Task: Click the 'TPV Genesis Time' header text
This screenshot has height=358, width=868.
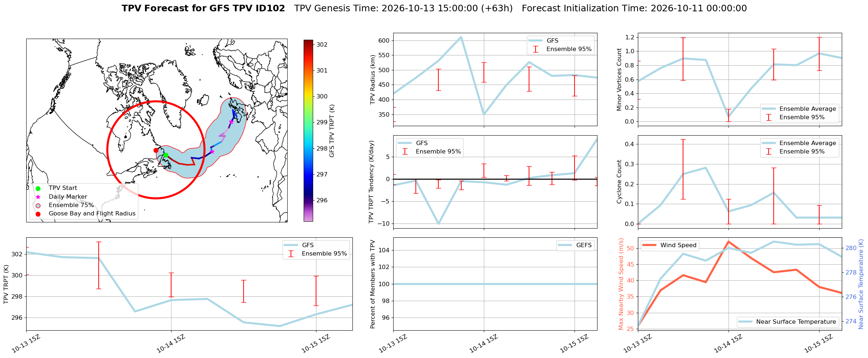Action: pos(403,8)
